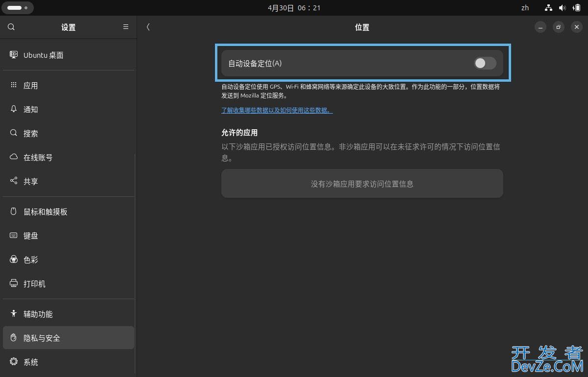Open the 应用 settings panel
The height and width of the screenshot is (377, 588).
[69, 85]
